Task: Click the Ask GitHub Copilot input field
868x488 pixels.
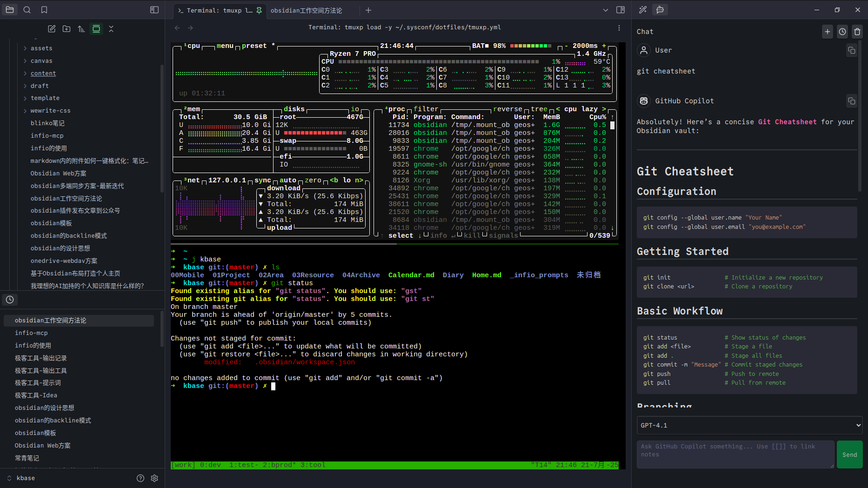Action: 735,454
